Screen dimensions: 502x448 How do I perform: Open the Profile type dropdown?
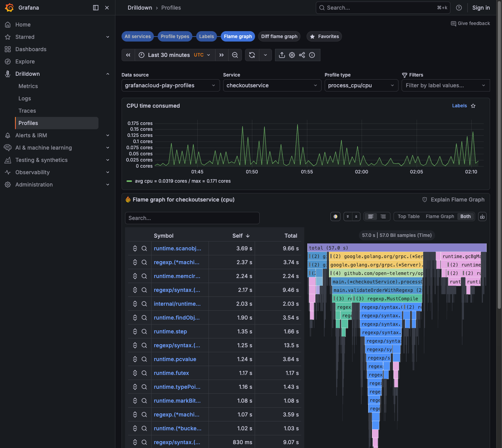click(361, 85)
